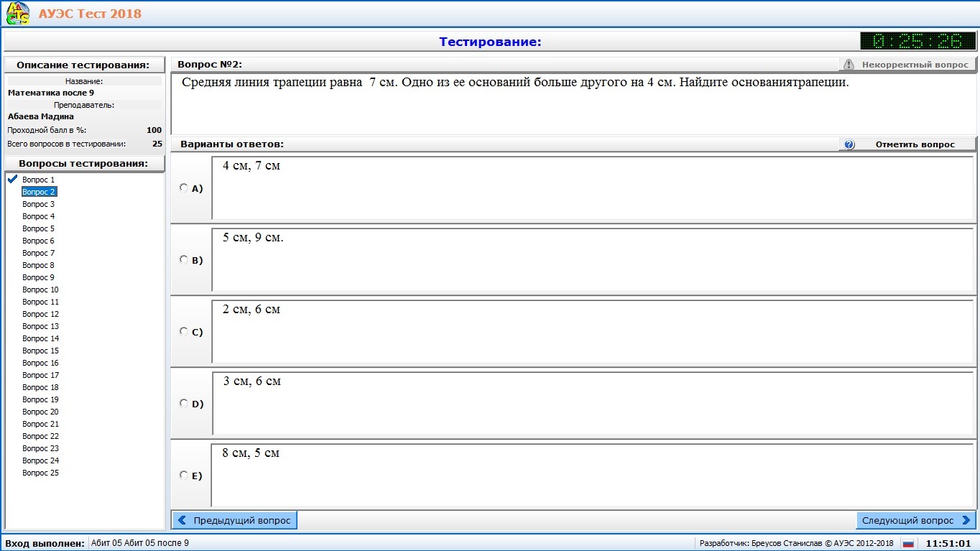Image resolution: width=980 pixels, height=551 pixels.
Task: Open Вопрос 17 in question list
Action: pyautogui.click(x=40, y=375)
